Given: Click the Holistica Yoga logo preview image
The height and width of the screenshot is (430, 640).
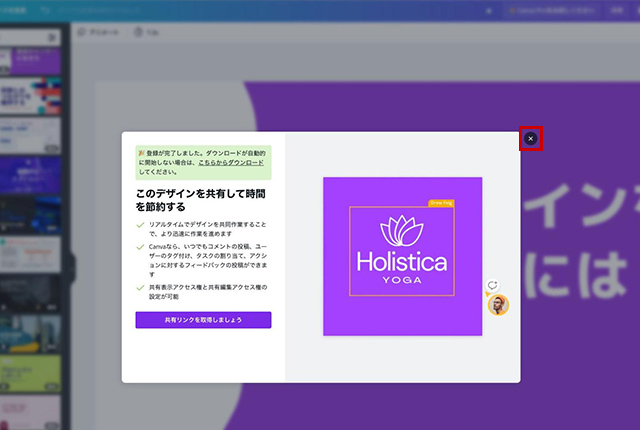Looking at the screenshot, I should pyautogui.click(x=402, y=256).
